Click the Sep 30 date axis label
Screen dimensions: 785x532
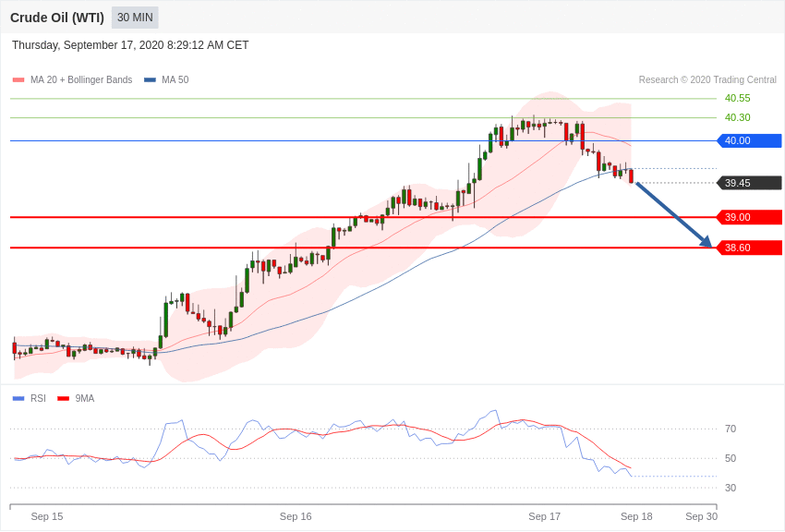(701, 516)
